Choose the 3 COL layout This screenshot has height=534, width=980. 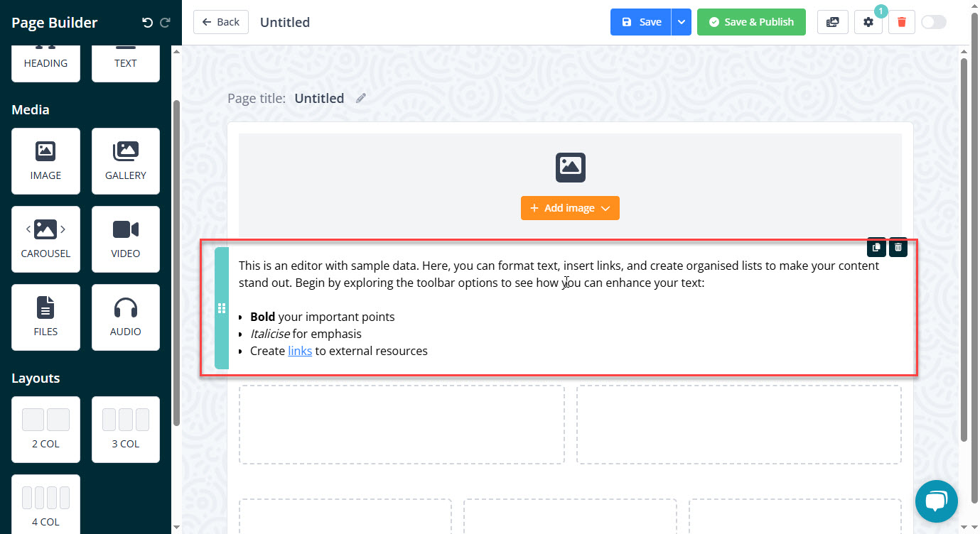coord(125,428)
